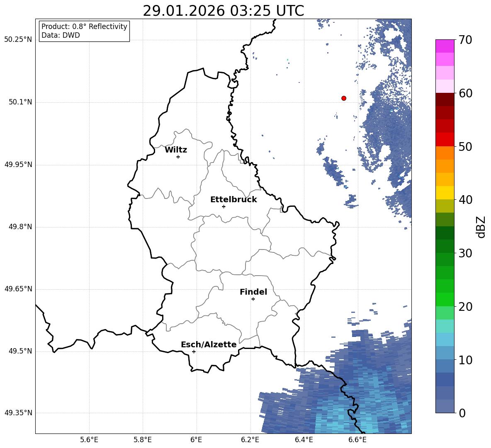Click the timestamp title 29.01.2026 03:25 UTC
Viewport: 491px width, 448px height.
pyautogui.click(x=223, y=11)
